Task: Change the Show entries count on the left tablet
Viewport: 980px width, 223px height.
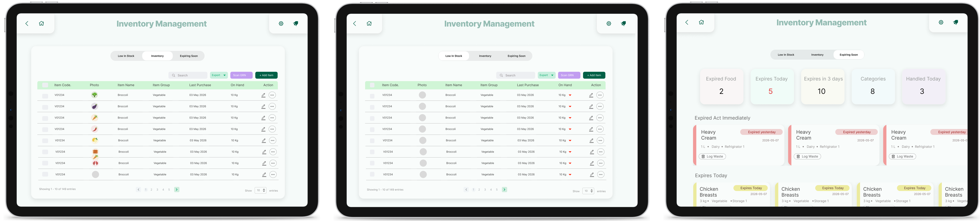Action: pyautogui.click(x=261, y=190)
